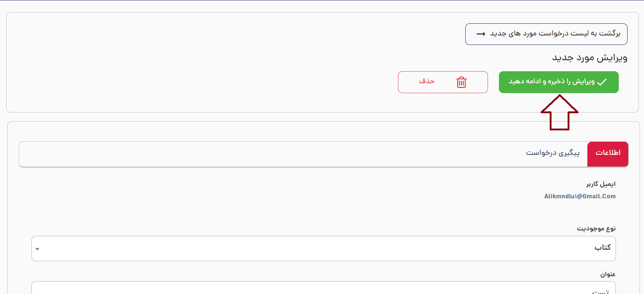This screenshot has width=644, height=294.
Task: Click the red trash can icon
Action: click(x=461, y=82)
